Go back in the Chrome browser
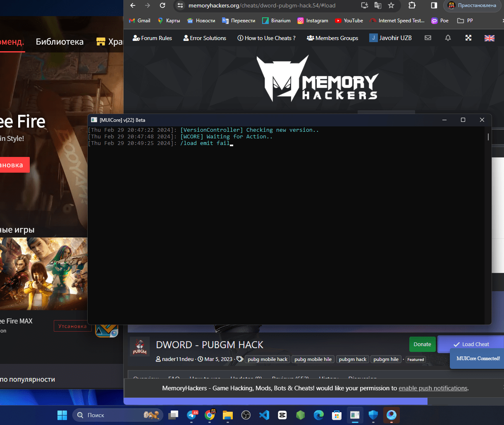 [x=133, y=5]
